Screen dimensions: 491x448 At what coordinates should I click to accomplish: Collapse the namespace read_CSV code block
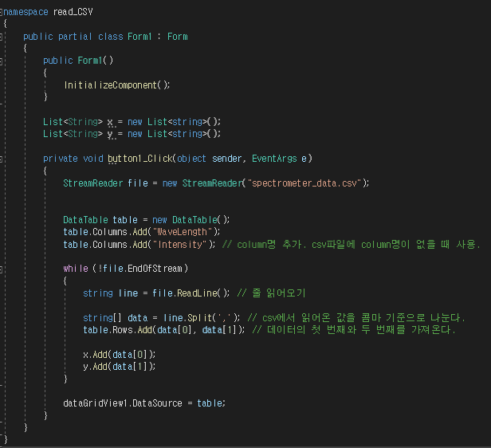[x=1, y=12]
